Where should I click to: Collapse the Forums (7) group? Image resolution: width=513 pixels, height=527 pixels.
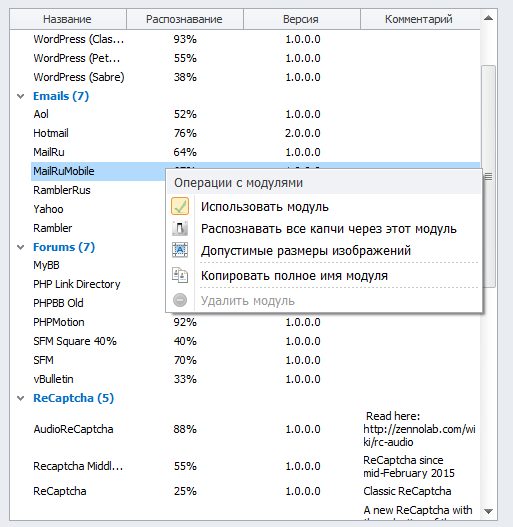point(21,247)
